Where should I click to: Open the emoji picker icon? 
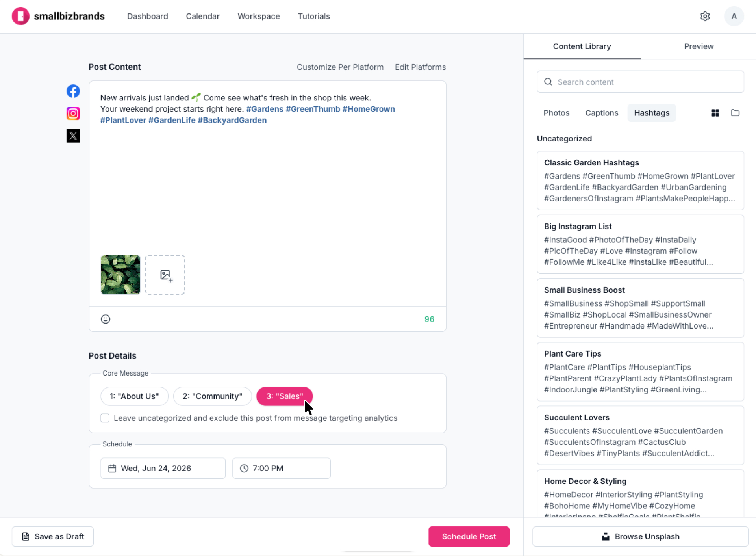106,319
